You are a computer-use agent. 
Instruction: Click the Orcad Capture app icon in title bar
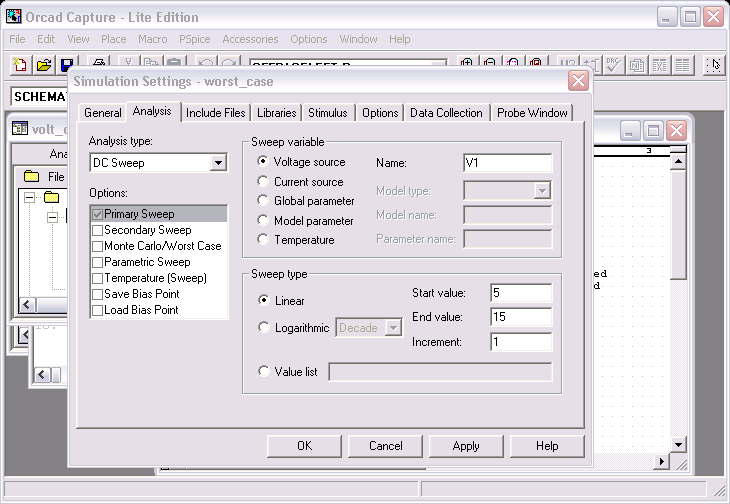[14, 16]
